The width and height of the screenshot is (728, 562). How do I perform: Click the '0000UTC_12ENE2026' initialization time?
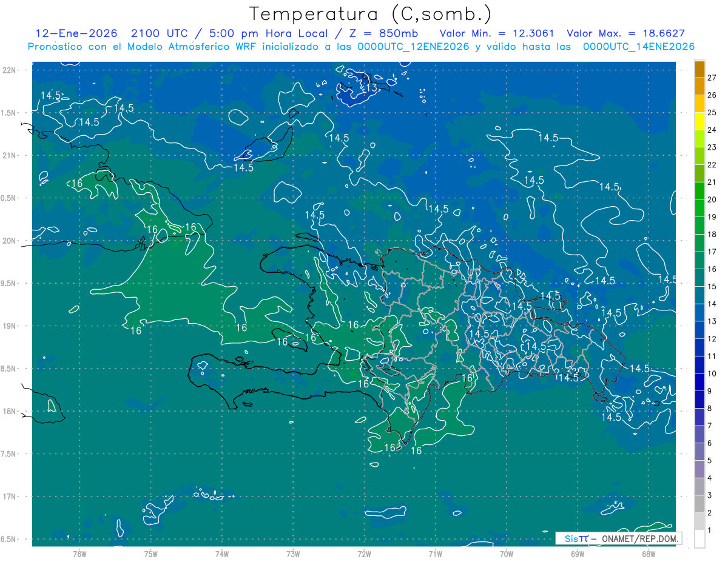point(413,47)
